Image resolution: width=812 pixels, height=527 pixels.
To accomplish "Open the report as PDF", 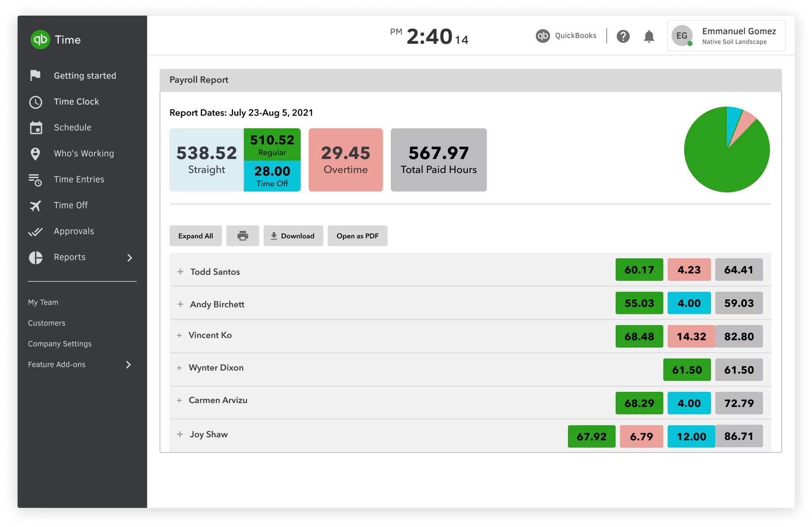I will click(x=358, y=235).
